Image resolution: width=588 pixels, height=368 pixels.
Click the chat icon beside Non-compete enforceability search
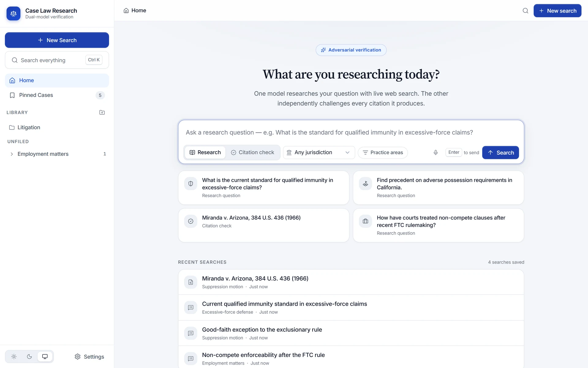[190, 358]
